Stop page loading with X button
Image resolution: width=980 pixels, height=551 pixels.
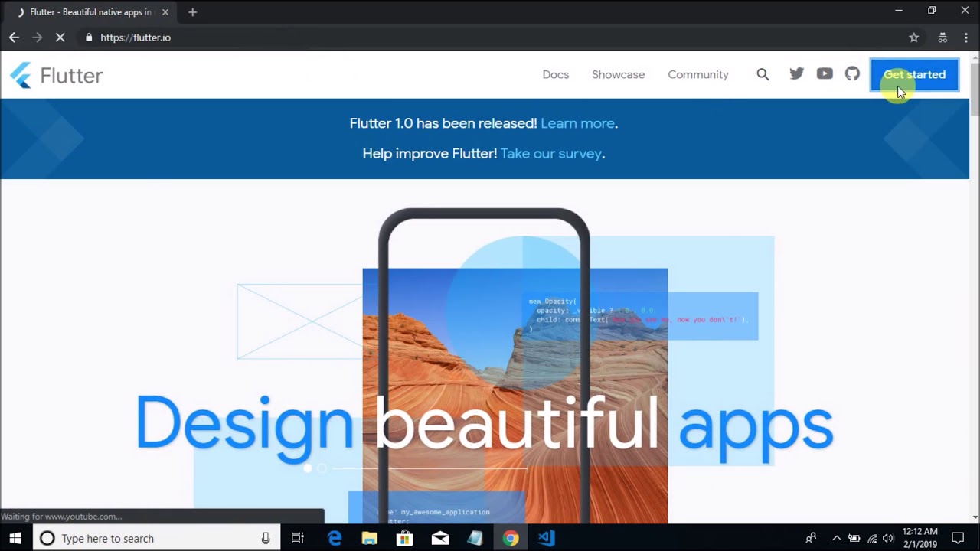[60, 37]
